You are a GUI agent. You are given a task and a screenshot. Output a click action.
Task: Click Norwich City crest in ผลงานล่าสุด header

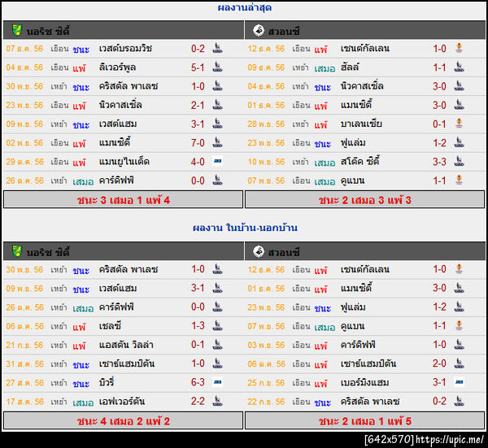pos(17,30)
